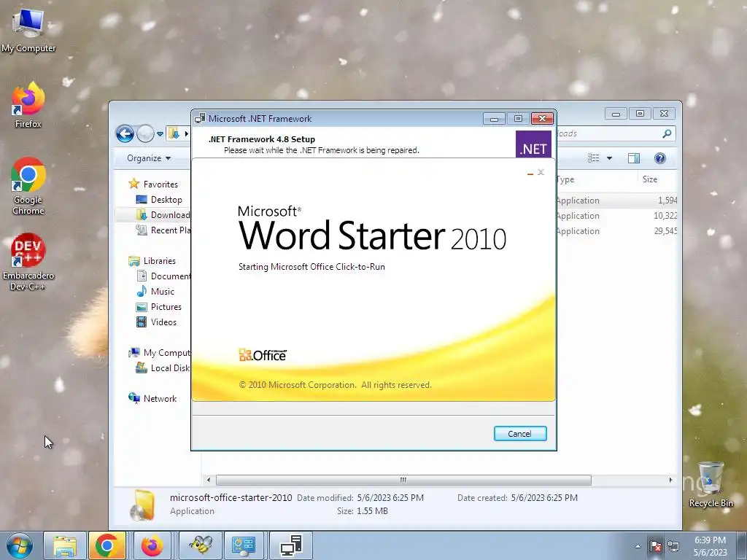Click the Show Desktop strip on taskbar

tap(741, 545)
